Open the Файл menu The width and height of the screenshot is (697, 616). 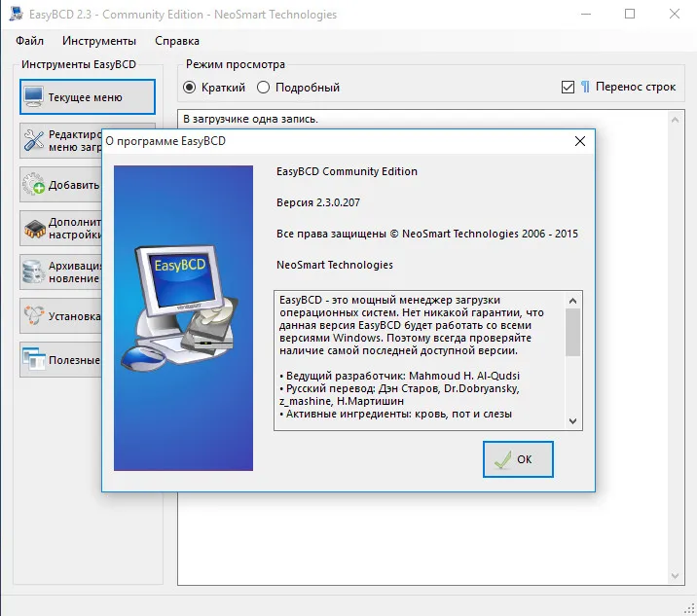30,41
